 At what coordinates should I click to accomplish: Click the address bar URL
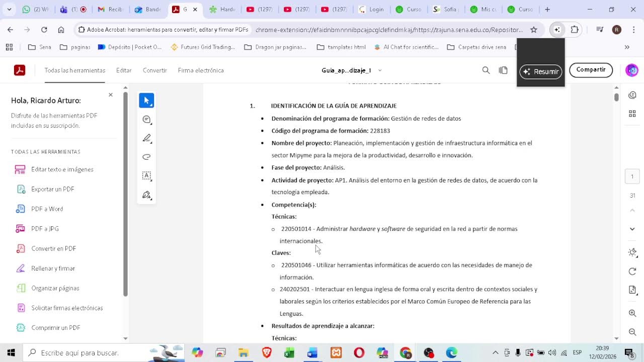tap(389, 30)
